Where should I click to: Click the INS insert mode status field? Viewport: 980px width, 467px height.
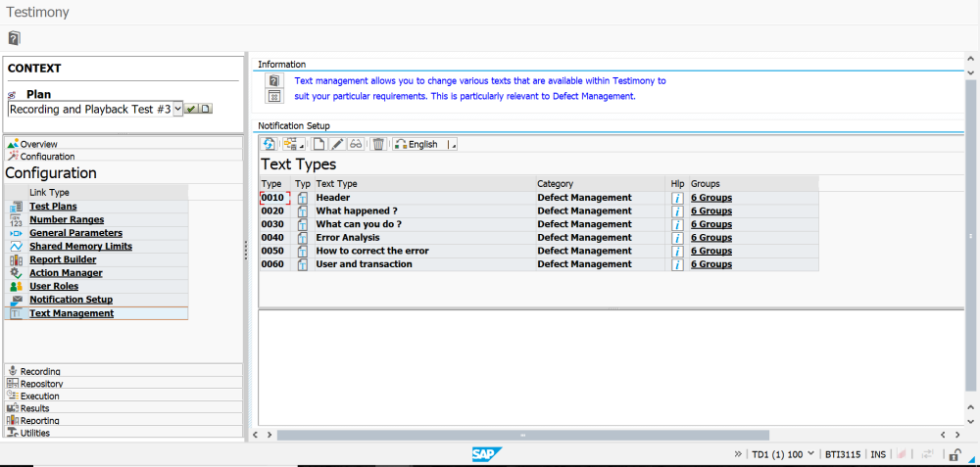(x=878, y=454)
